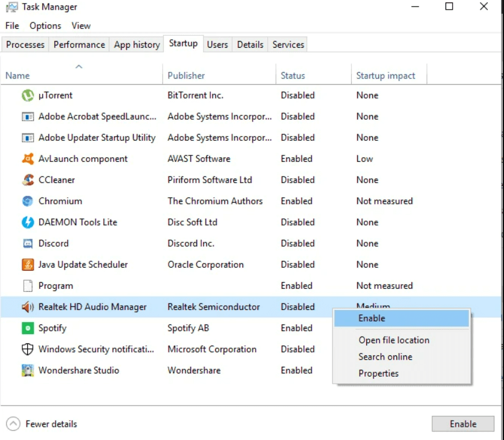504x440 pixels.
Task: Switch to the Users tab
Action: tap(218, 44)
